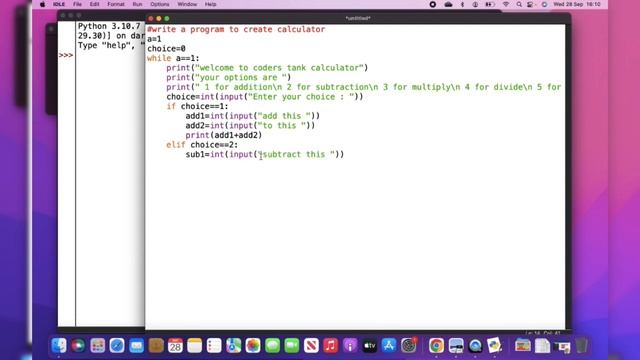Click the 'choice=0' code line
This screenshot has height=360, width=640.
pos(167,49)
